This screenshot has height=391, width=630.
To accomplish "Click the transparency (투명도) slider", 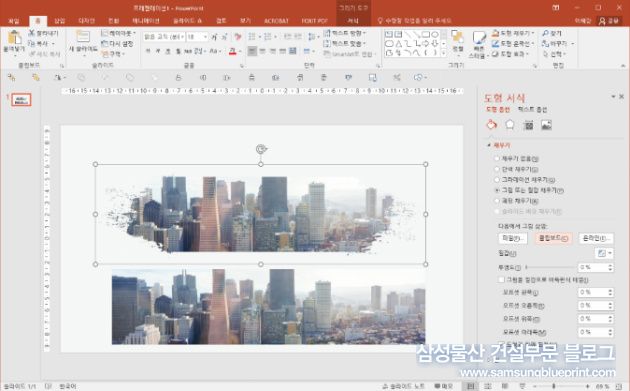I will point(550,267).
